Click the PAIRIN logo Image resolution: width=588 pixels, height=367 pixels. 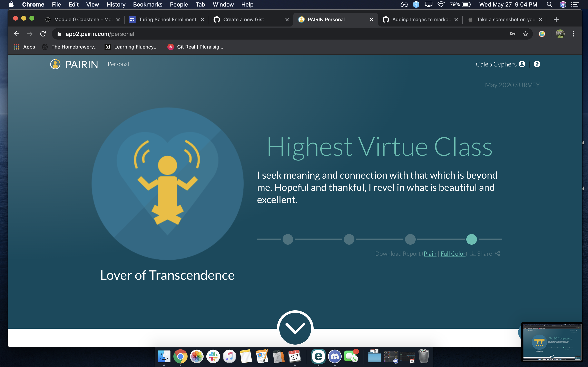74,64
